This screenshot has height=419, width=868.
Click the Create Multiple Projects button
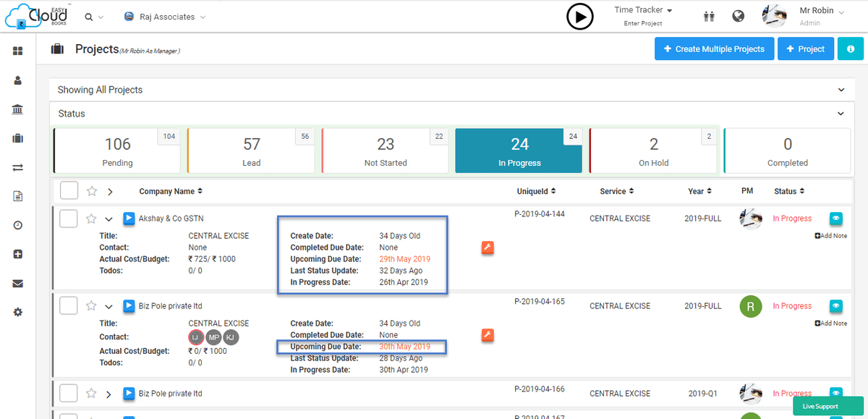[714, 48]
